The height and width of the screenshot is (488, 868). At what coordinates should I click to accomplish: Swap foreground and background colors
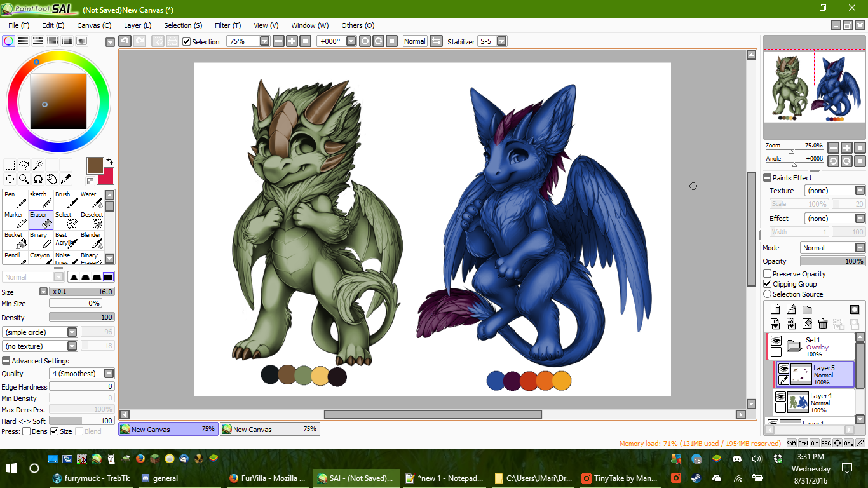pyautogui.click(x=109, y=162)
